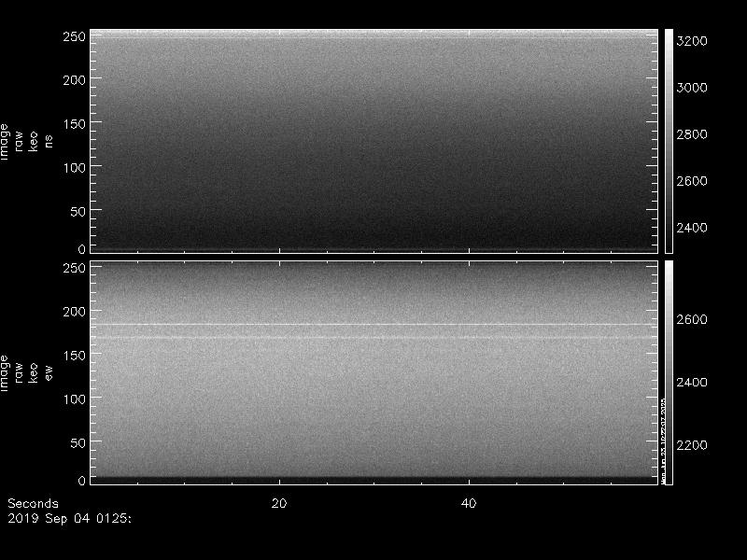Click the '2800' value on ns colorbar
This screenshot has height=560, width=747.
click(x=692, y=134)
